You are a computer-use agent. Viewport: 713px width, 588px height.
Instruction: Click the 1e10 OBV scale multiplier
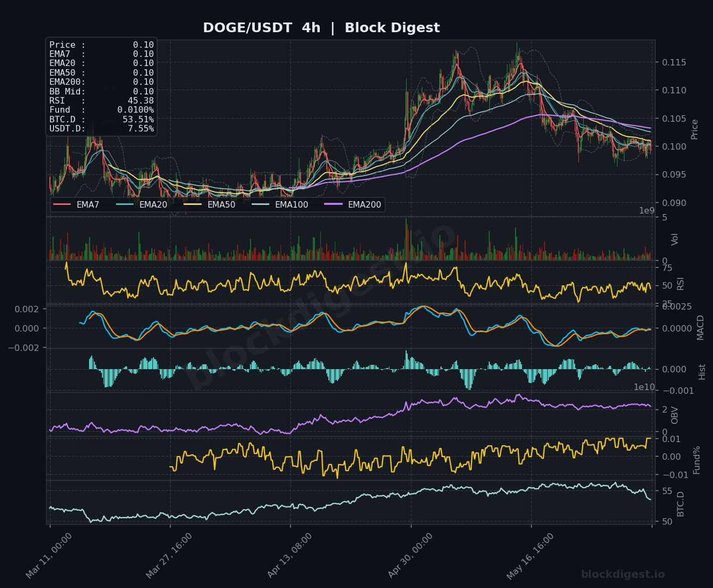point(644,387)
